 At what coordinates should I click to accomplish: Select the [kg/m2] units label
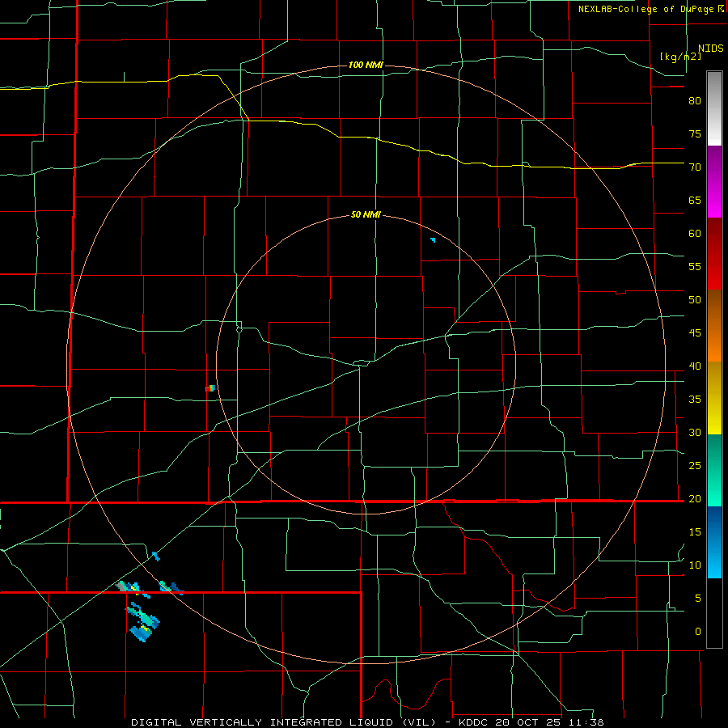(x=680, y=57)
